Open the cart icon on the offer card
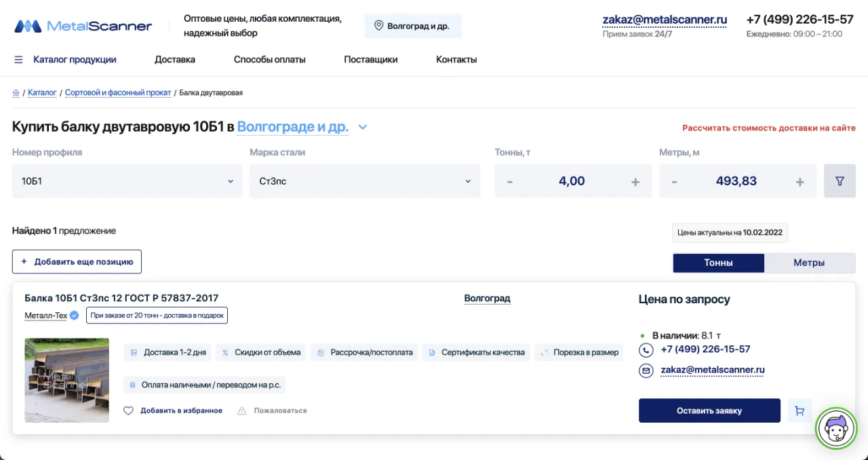Viewport: 868px width, 460px height. click(x=799, y=410)
